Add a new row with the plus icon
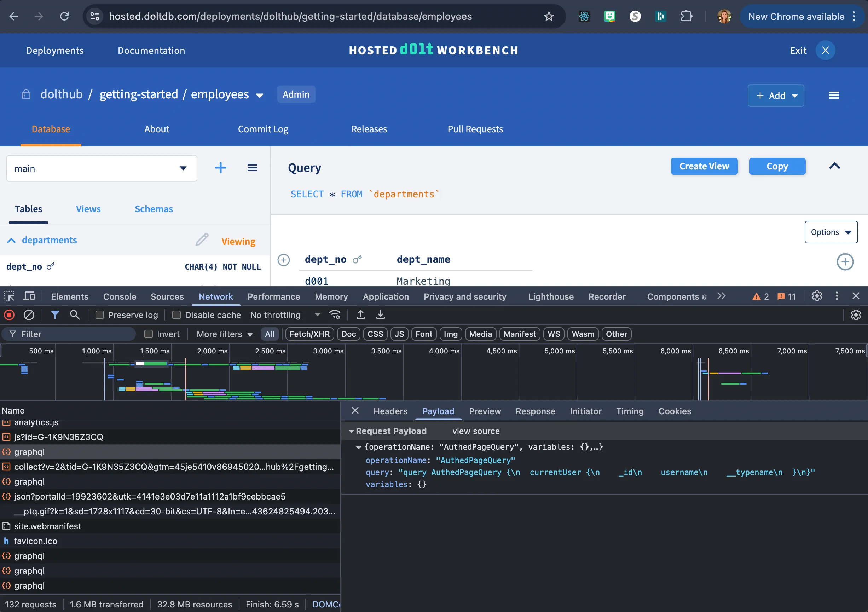The height and width of the screenshot is (612, 868). pos(284,260)
